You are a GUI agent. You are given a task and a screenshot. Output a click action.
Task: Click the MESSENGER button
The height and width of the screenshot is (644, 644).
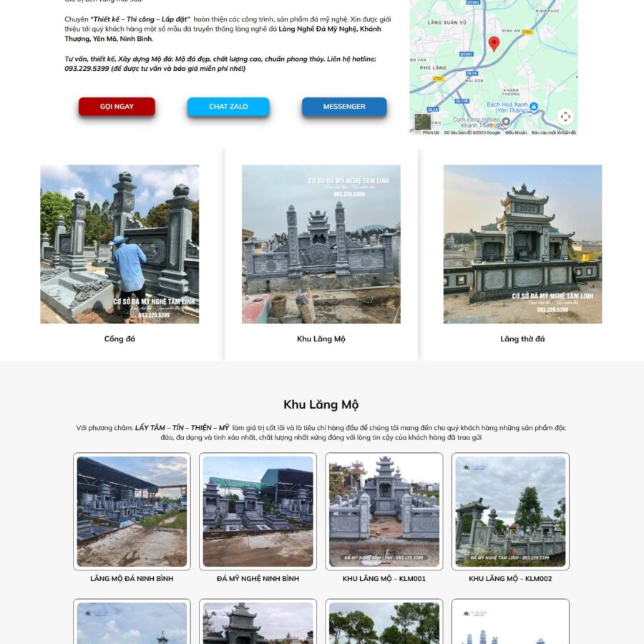[x=344, y=105]
